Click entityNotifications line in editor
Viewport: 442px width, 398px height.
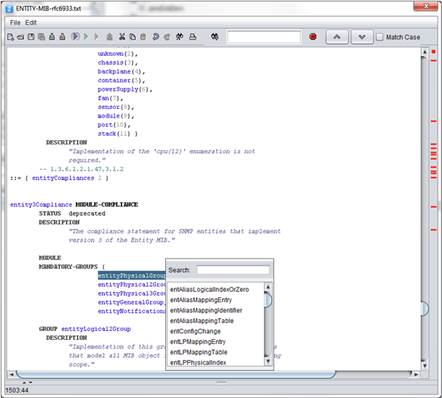(x=132, y=311)
